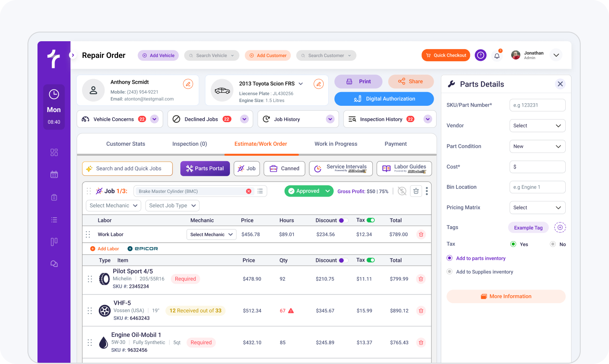Switch to the Work in Progress tab
The image size is (609, 364).
coord(336,144)
